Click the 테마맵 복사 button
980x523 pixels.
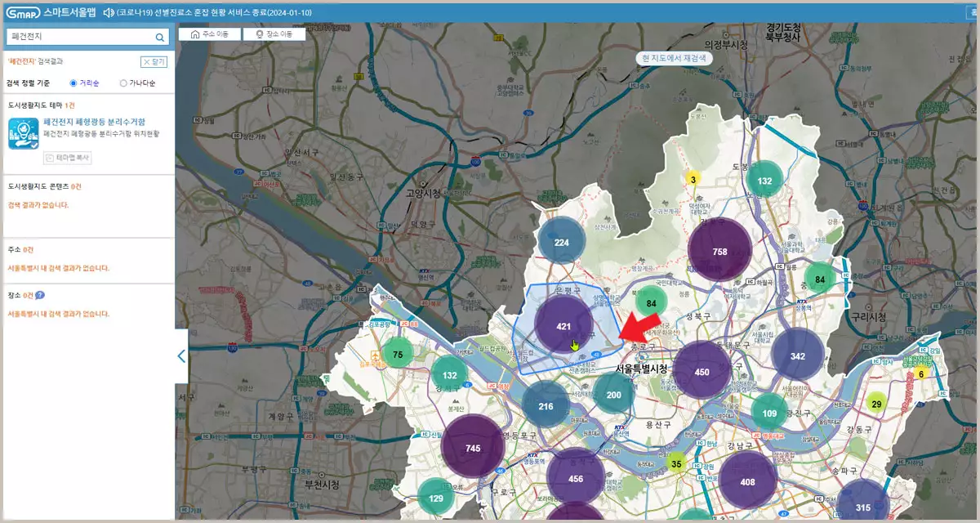(x=67, y=158)
